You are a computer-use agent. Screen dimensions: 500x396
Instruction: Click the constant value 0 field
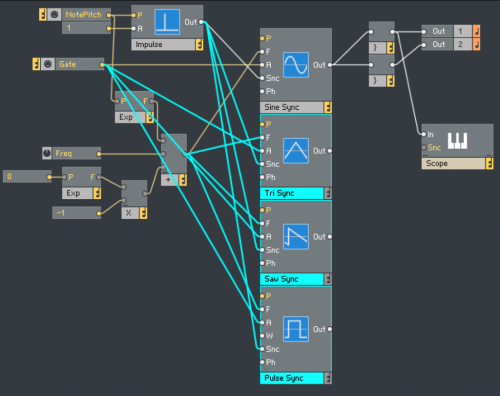point(27,176)
